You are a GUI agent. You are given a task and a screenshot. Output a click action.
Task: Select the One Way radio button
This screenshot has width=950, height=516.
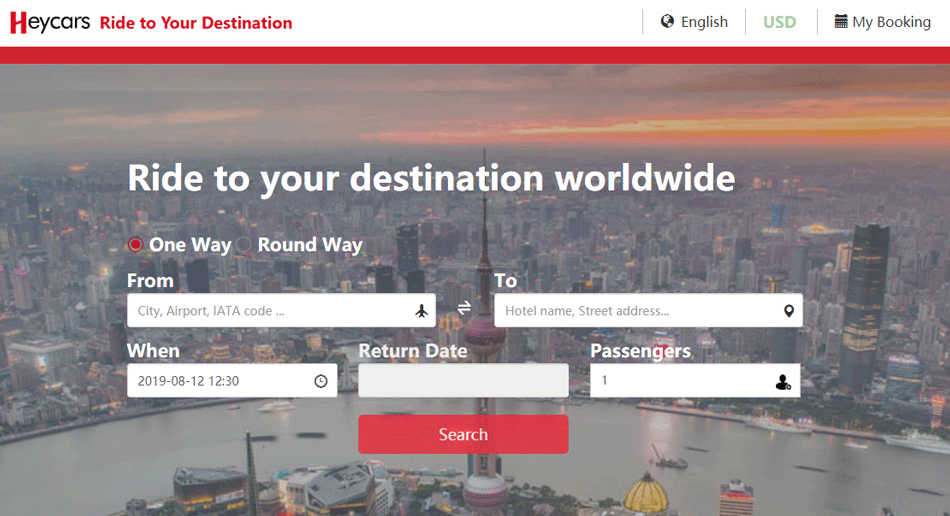[x=135, y=244]
